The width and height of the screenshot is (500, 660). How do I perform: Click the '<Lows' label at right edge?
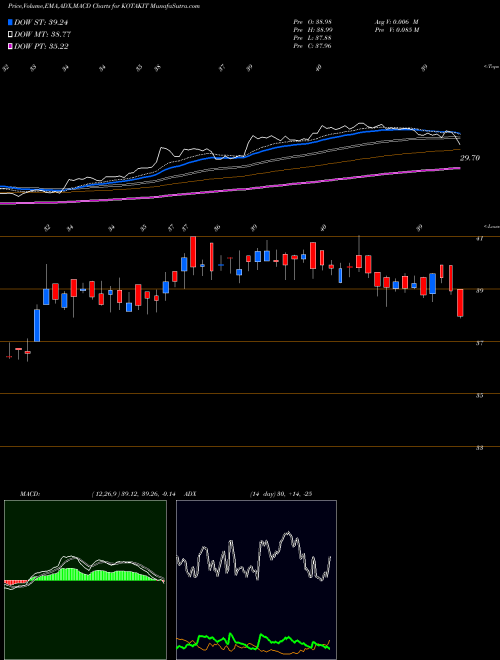tap(491, 226)
